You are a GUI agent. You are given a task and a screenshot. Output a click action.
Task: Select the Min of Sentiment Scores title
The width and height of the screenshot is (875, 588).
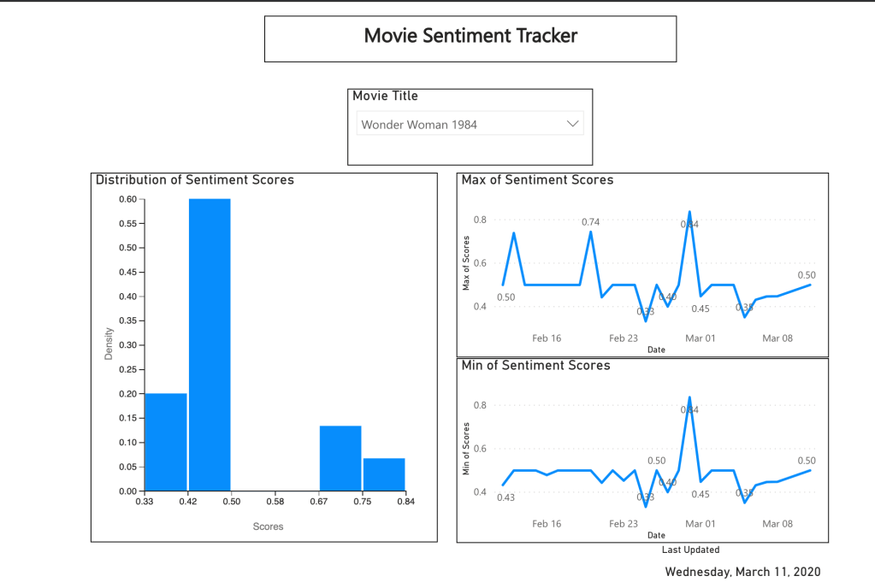click(x=535, y=366)
